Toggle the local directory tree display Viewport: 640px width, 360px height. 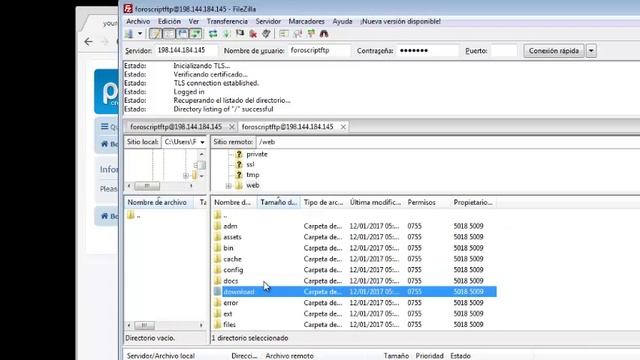coord(169,34)
